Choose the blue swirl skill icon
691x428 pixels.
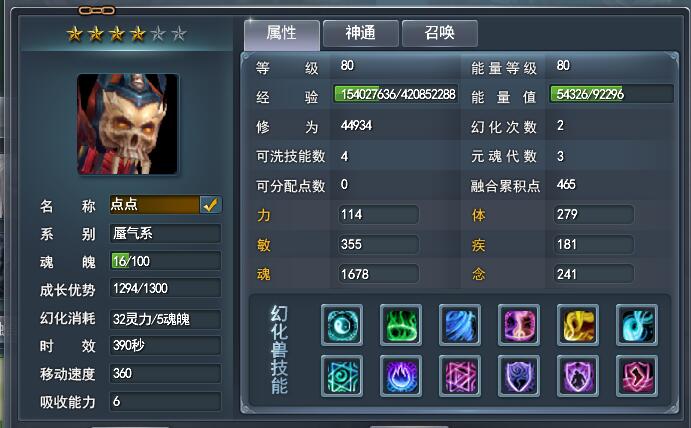(460, 325)
